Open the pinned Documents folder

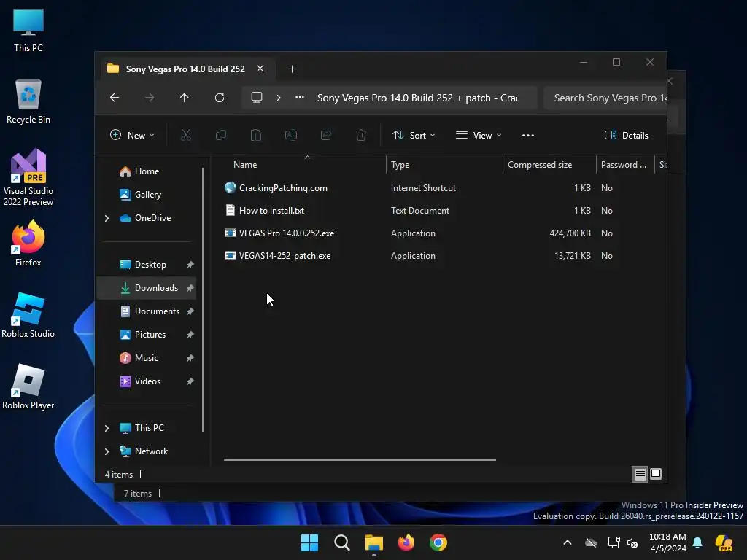150,311
